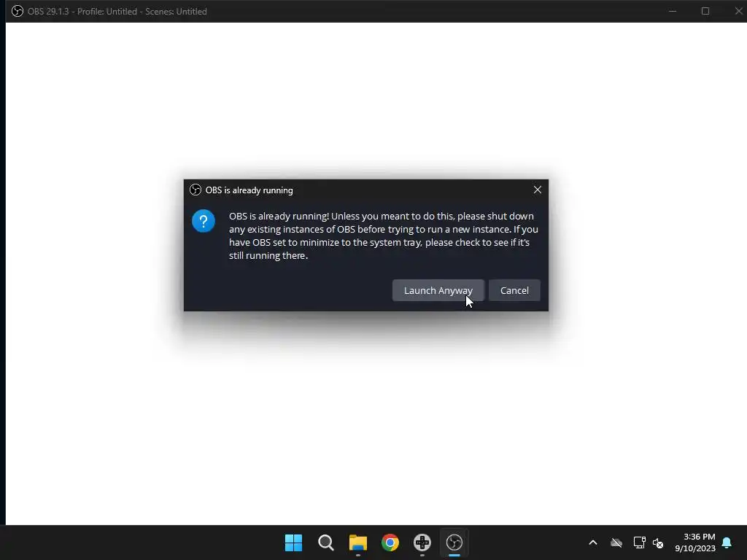Image resolution: width=747 pixels, height=560 pixels.
Task: Open the Windows Start menu
Action: (x=293, y=542)
